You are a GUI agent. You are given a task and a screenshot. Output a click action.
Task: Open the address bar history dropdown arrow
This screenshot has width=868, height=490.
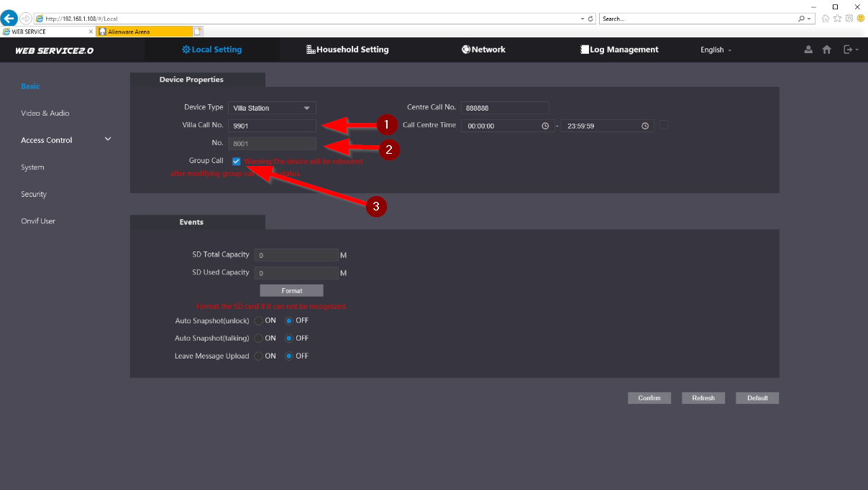582,19
